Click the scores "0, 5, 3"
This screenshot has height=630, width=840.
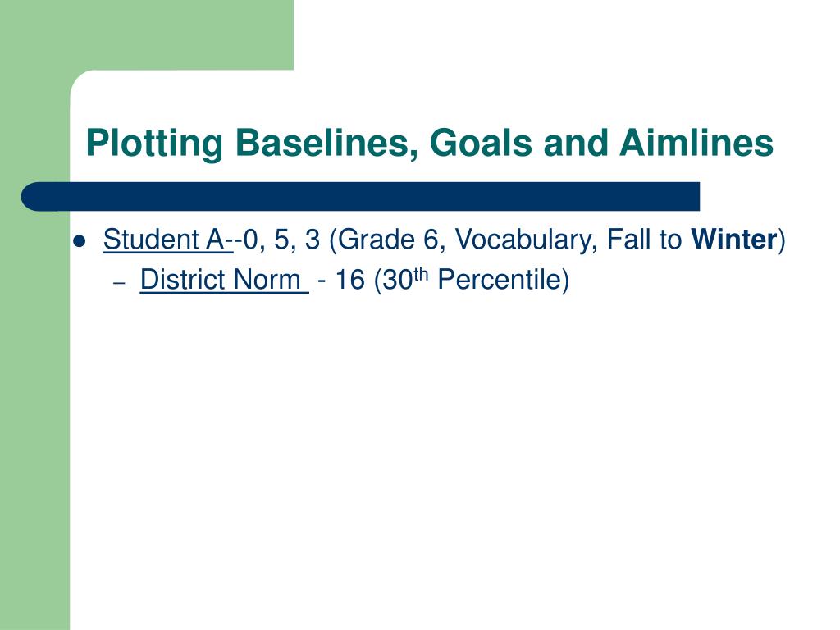pos(281,240)
